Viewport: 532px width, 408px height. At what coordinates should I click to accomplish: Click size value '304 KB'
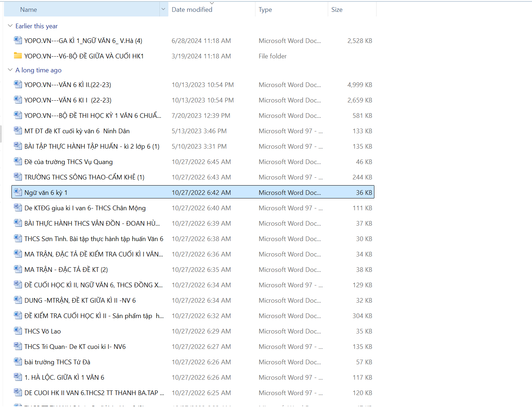click(362, 316)
